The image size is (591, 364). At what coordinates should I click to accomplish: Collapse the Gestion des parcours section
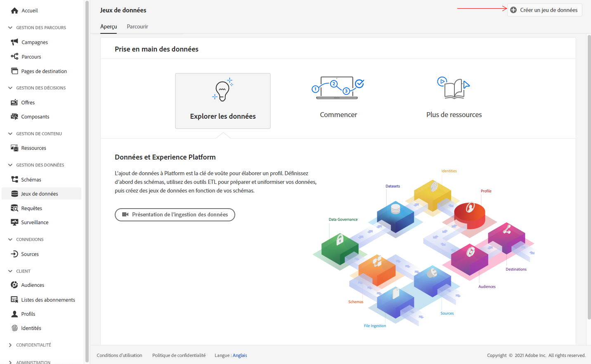tap(10, 28)
